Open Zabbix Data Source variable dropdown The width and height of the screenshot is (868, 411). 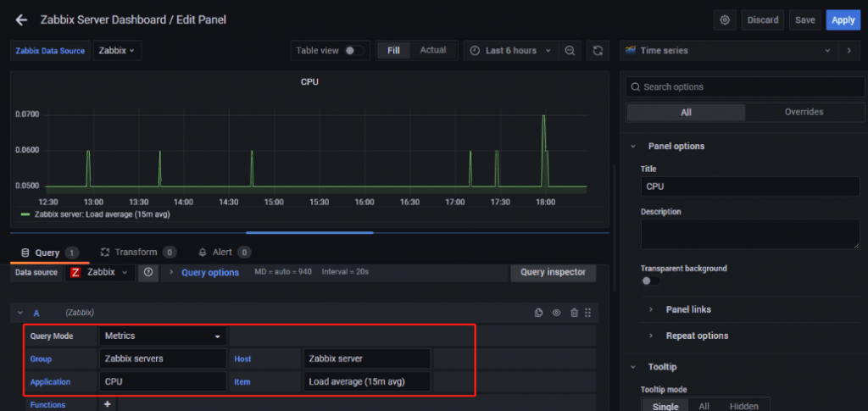pyautogui.click(x=117, y=50)
